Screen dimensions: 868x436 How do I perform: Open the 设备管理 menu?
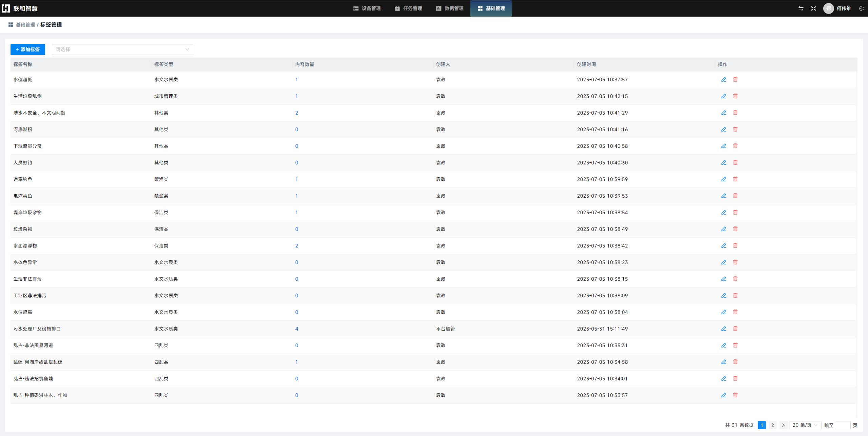tap(367, 8)
